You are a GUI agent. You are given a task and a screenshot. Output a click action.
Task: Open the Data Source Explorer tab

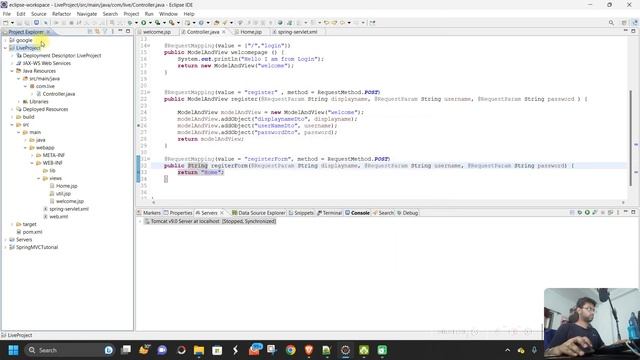pyautogui.click(x=258, y=213)
